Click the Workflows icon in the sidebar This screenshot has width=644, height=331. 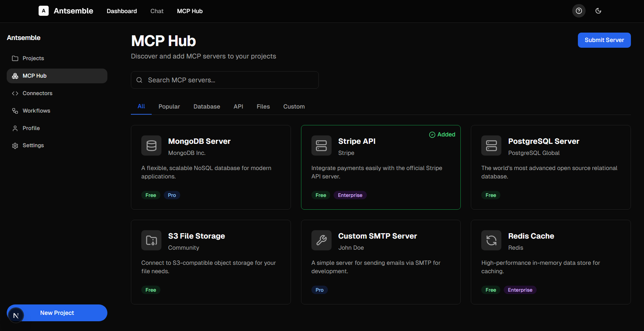point(15,111)
